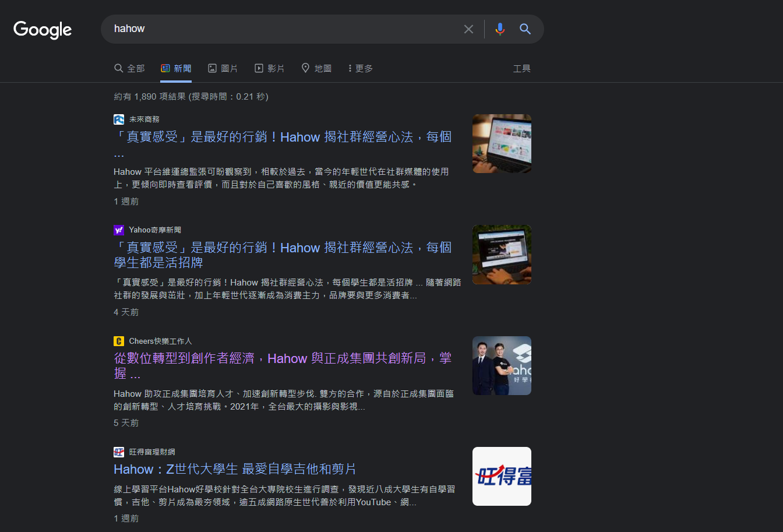Click the Google logo
The image size is (783, 532).
tap(43, 30)
